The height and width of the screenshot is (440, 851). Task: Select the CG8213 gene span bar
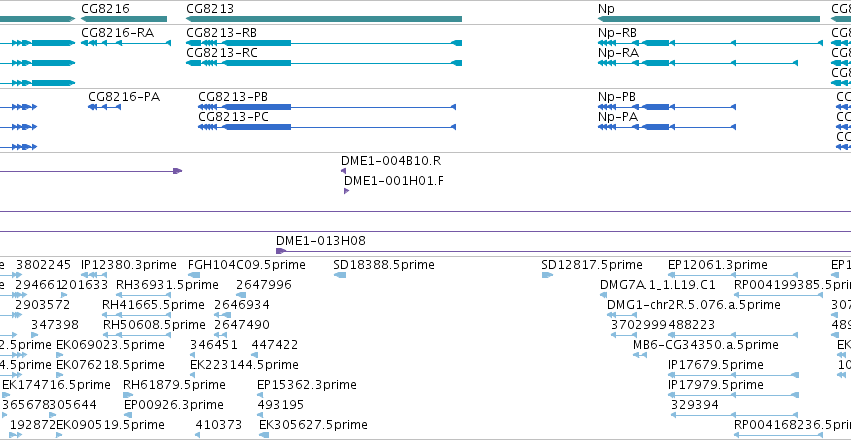pos(324,19)
